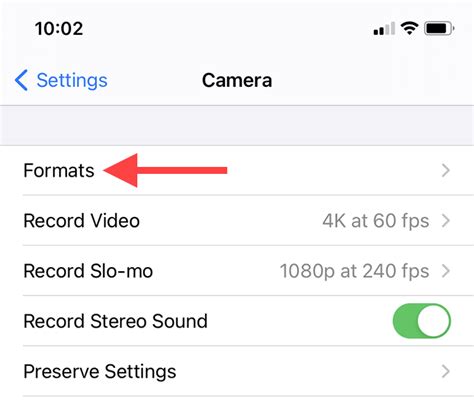
Task: Tap the 10:02 clock in status bar
Action: tap(59, 28)
